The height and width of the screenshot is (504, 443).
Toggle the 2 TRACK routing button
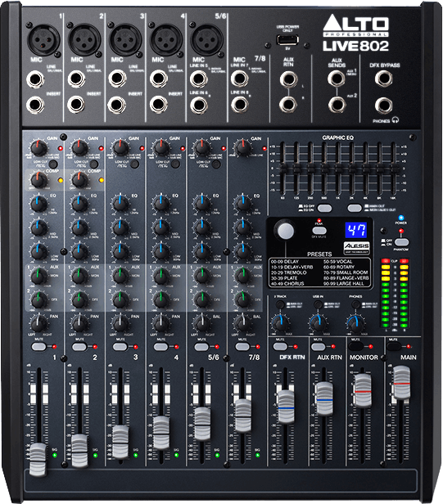tap(280, 304)
